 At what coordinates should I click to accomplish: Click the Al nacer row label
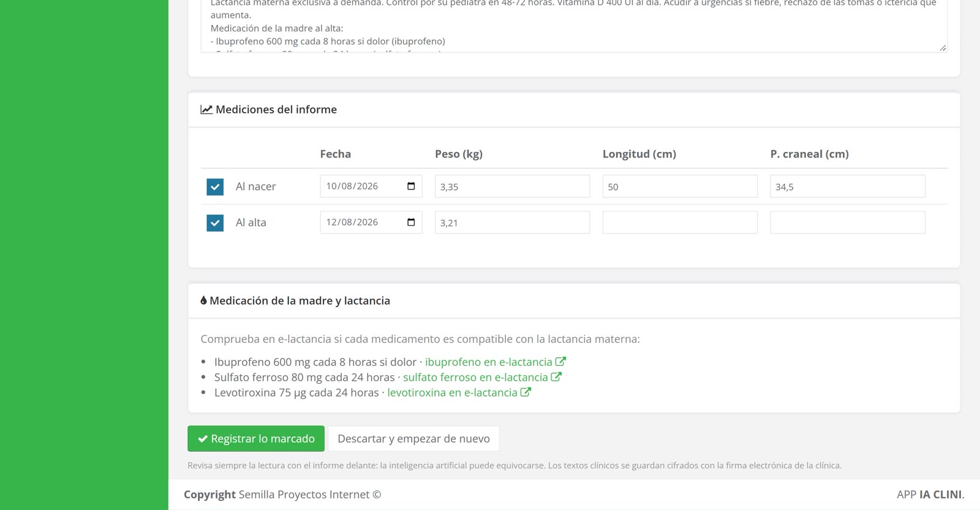256,187
